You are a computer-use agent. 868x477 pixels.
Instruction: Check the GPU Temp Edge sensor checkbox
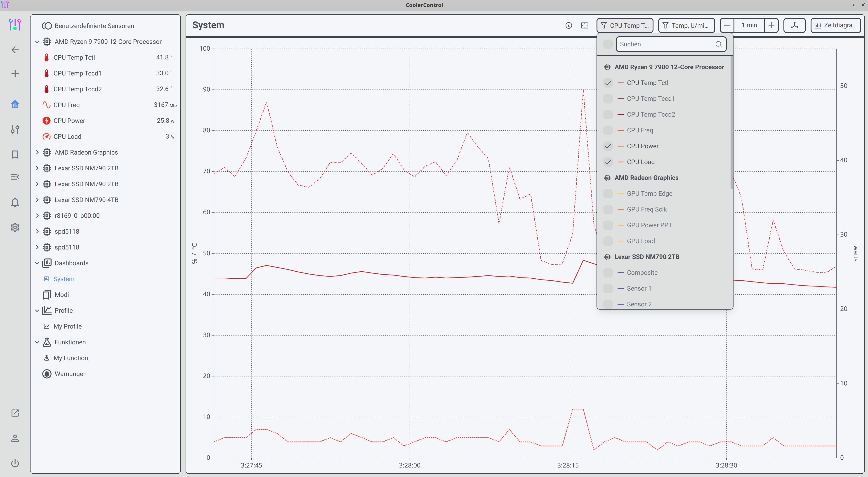608,194
